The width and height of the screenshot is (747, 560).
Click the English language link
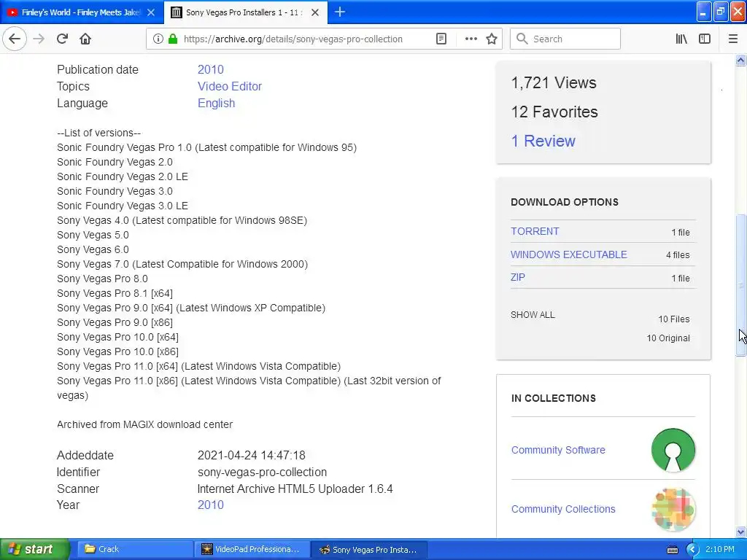coord(216,104)
